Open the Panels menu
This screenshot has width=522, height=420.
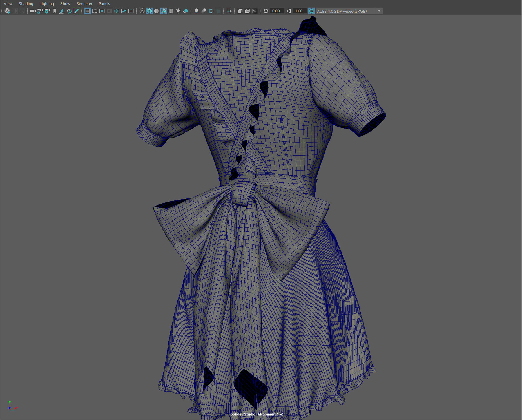pyautogui.click(x=104, y=3)
